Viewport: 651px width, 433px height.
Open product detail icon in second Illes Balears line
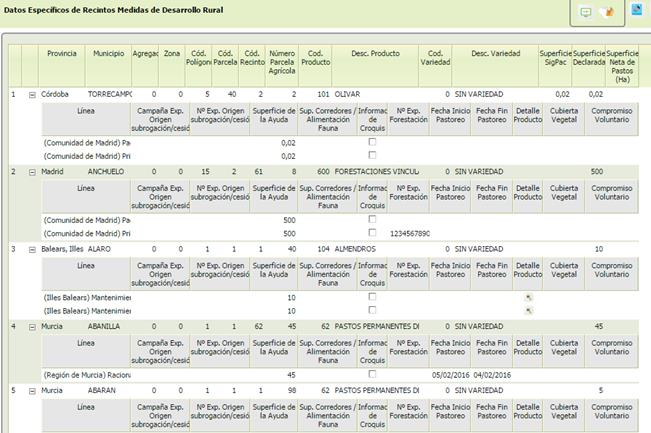click(x=528, y=310)
